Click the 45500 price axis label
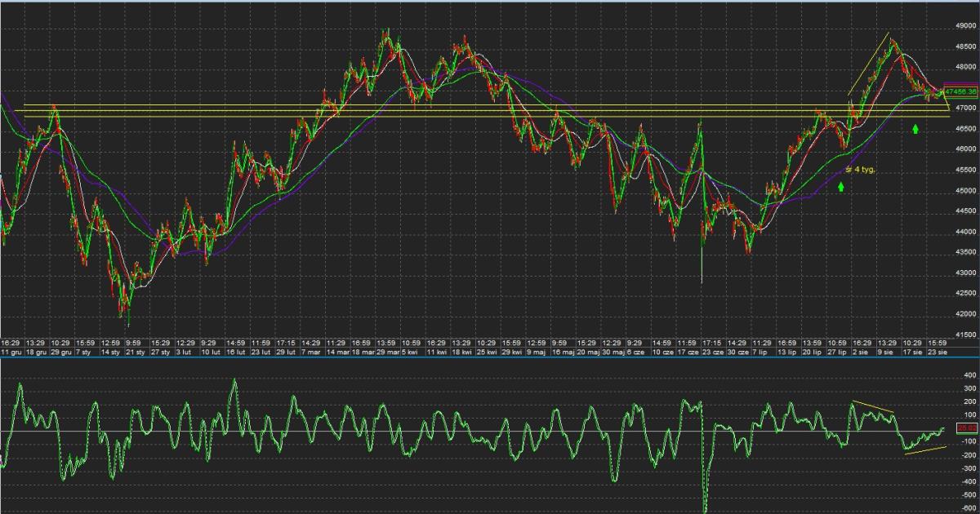 click(964, 171)
